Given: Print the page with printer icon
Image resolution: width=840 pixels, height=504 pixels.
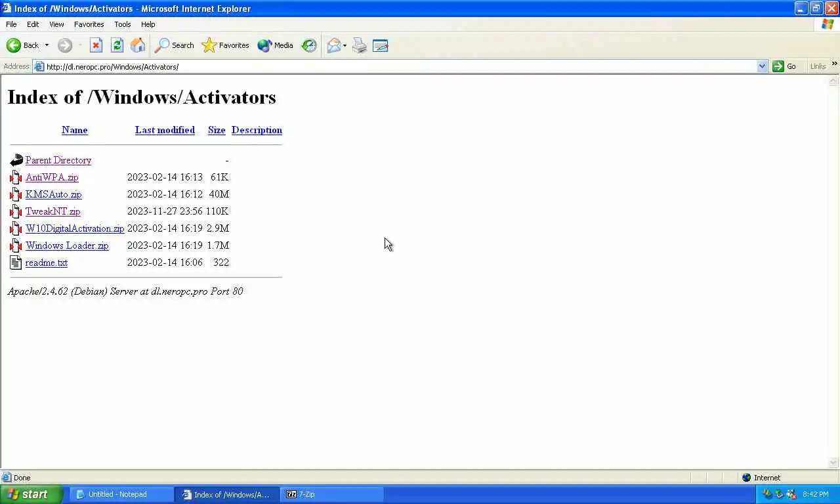Looking at the screenshot, I should 360,45.
